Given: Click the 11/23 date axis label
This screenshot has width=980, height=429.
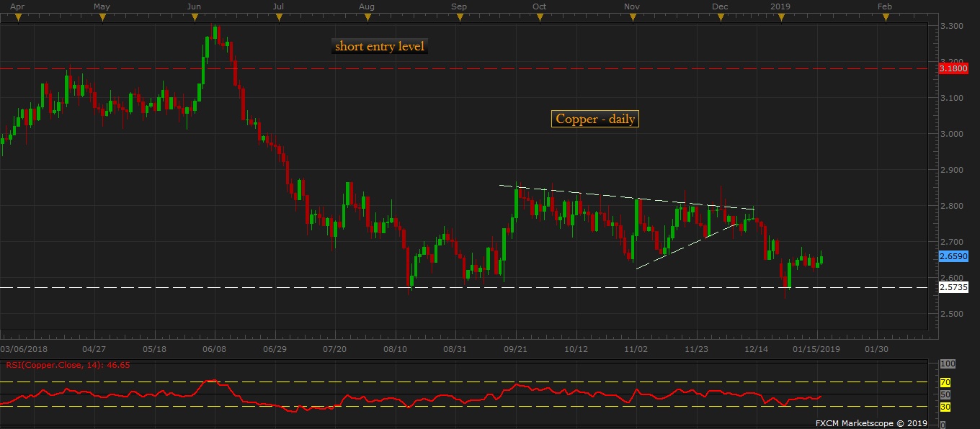Looking at the screenshot, I should 695,348.
